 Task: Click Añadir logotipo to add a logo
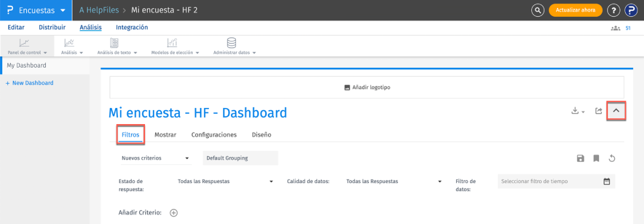(367, 88)
